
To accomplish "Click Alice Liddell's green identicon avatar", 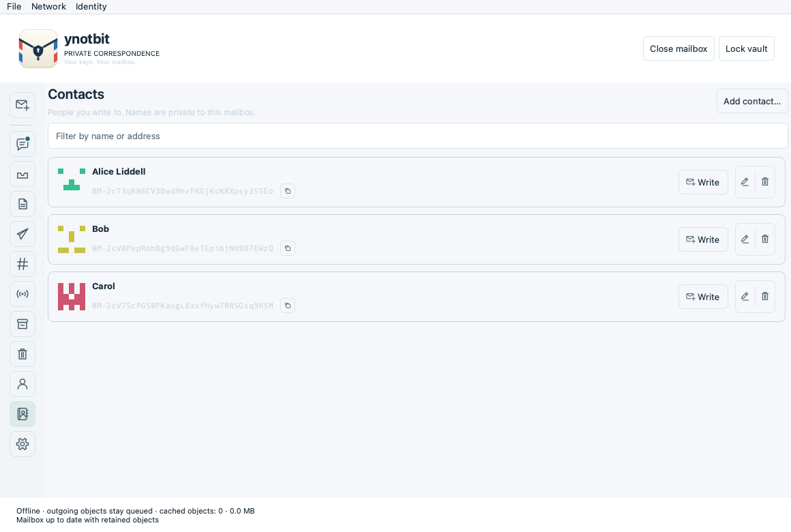I will pyautogui.click(x=72, y=179).
